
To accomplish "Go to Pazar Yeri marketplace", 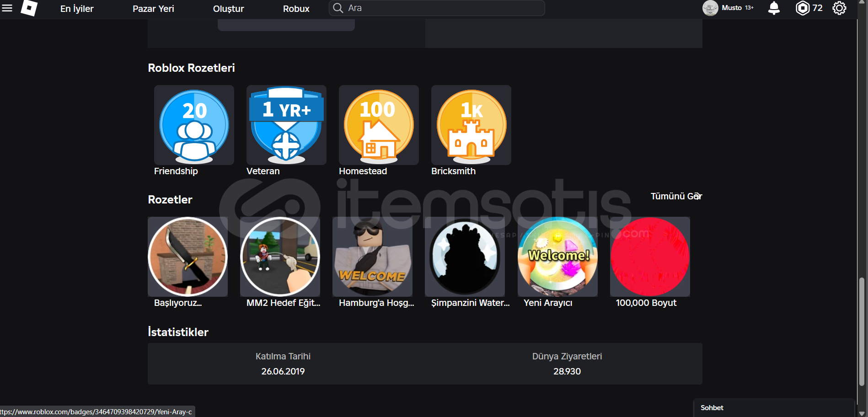I will point(153,9).
